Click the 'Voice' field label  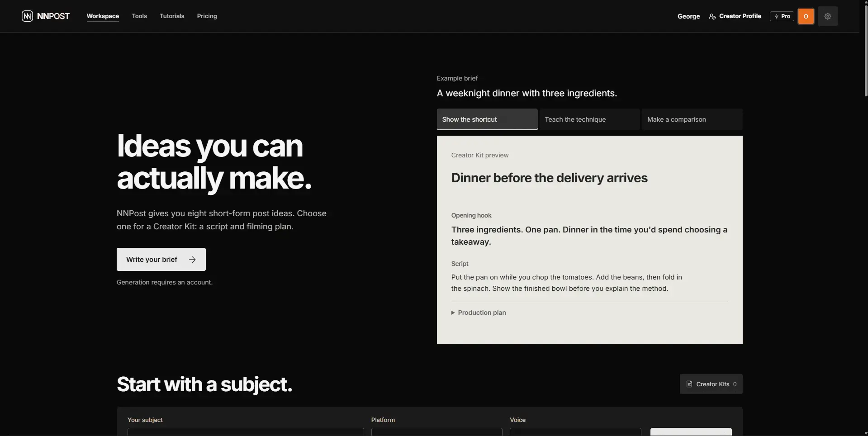[x=518, y=420]
